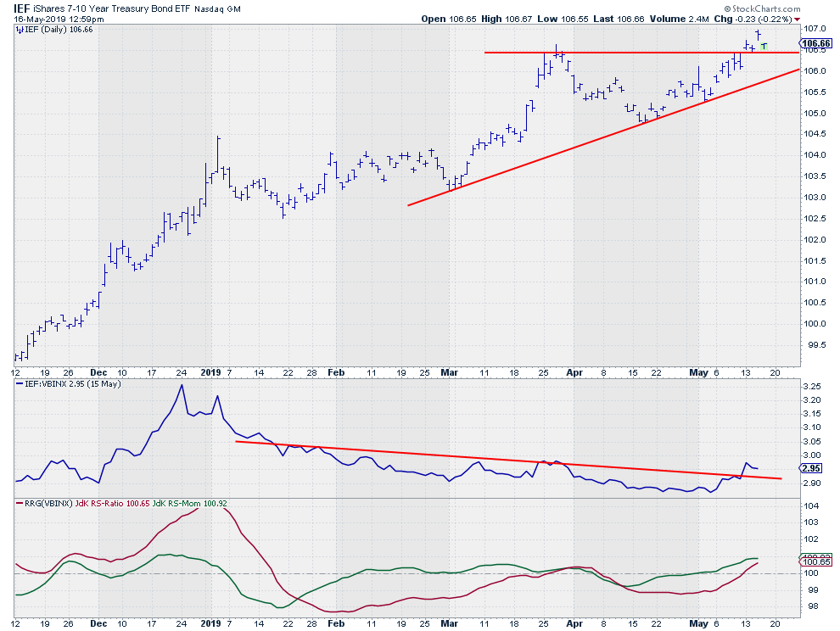The image size is (840, 631).
Task: Click the green-highlighted latest price bar
Action: [764, 47]
